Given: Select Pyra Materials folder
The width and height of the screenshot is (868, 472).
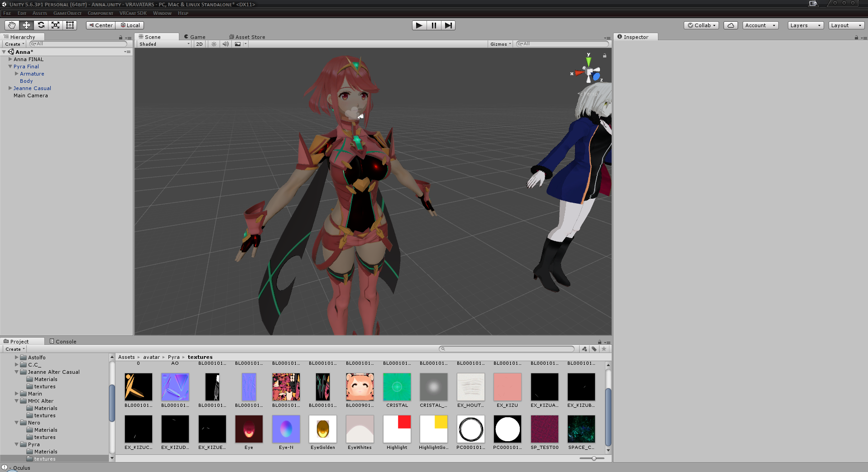Looking at the screenshot, I should 46,452.
